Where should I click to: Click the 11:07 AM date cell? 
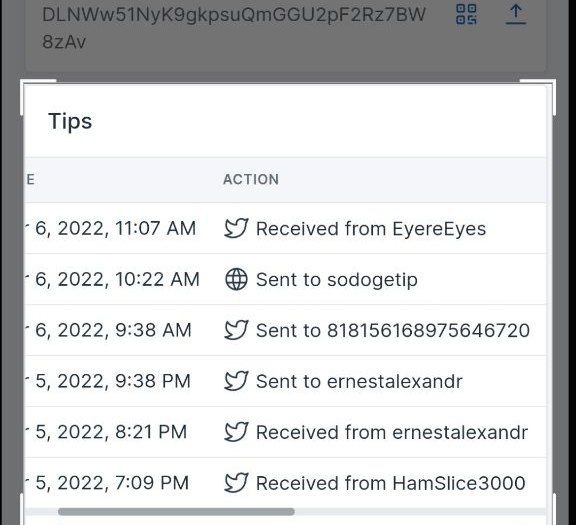(x=115, y=228)
